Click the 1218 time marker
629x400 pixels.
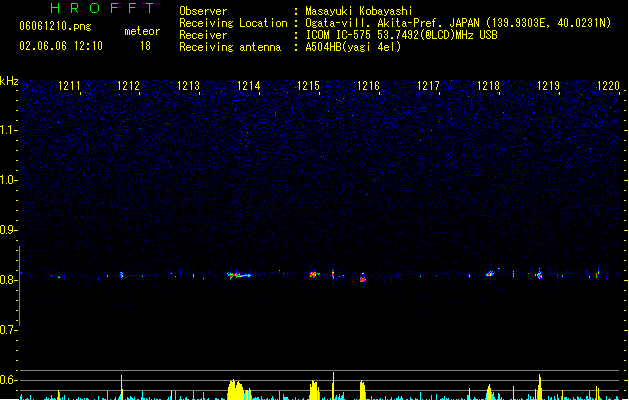[x=489, y=86]
